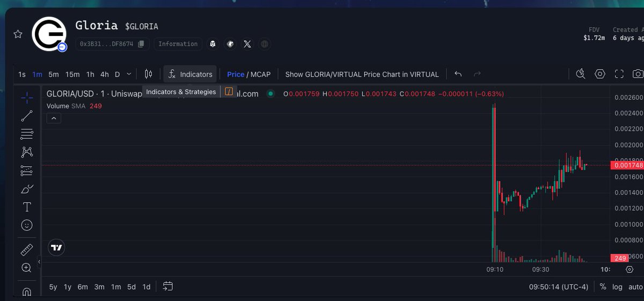
Task: Open price axis settings gear
Action: (630, 269)
